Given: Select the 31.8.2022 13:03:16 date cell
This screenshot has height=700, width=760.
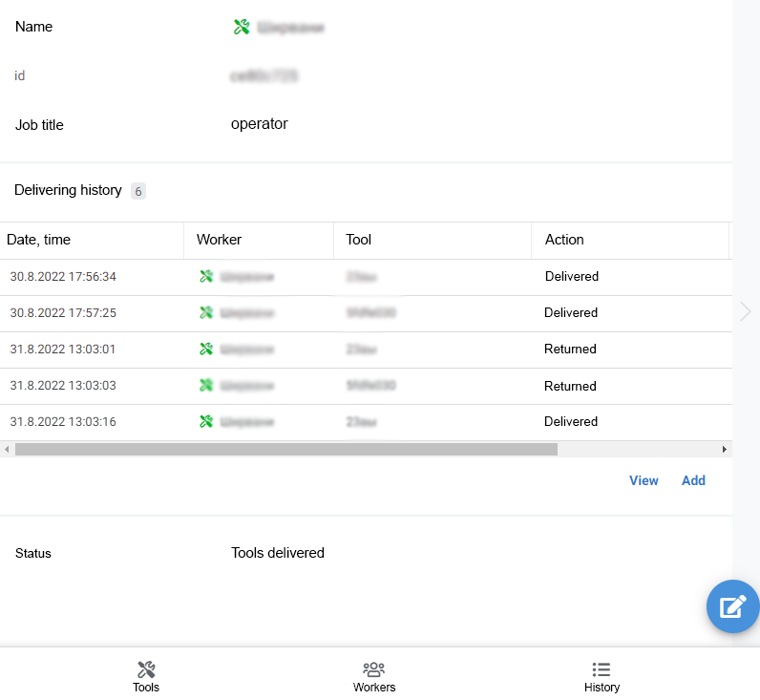Looking at the screenshot, I should [63, 422].
